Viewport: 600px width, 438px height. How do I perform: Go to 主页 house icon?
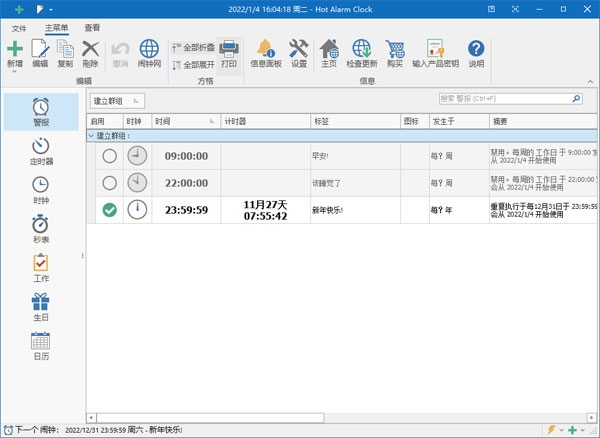(x=329, y=49)
